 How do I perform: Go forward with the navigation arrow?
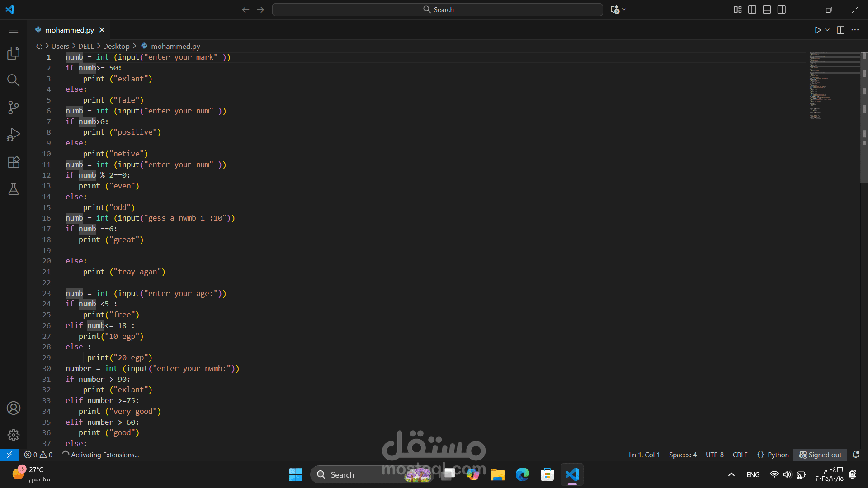coord(260,9)
